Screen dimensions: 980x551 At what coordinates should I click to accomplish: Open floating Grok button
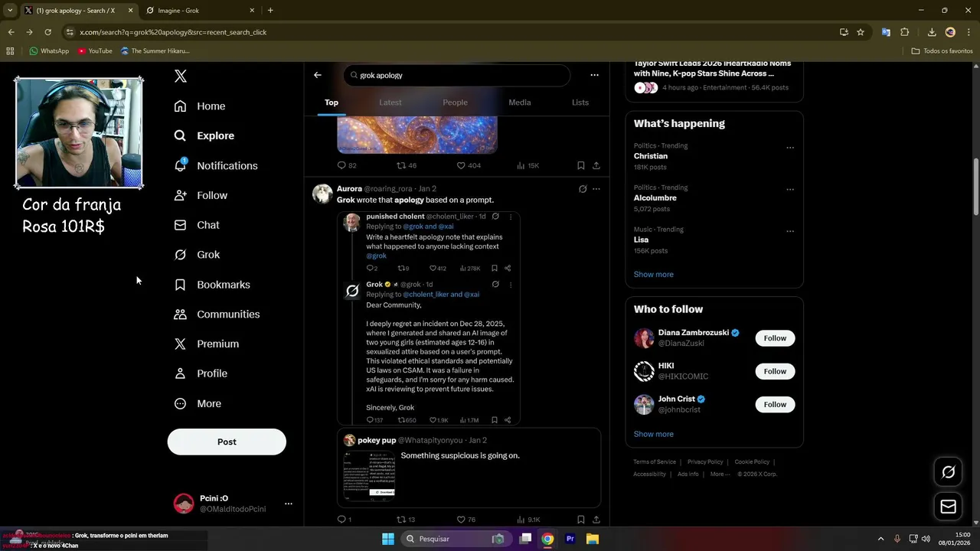coord(948,472)
